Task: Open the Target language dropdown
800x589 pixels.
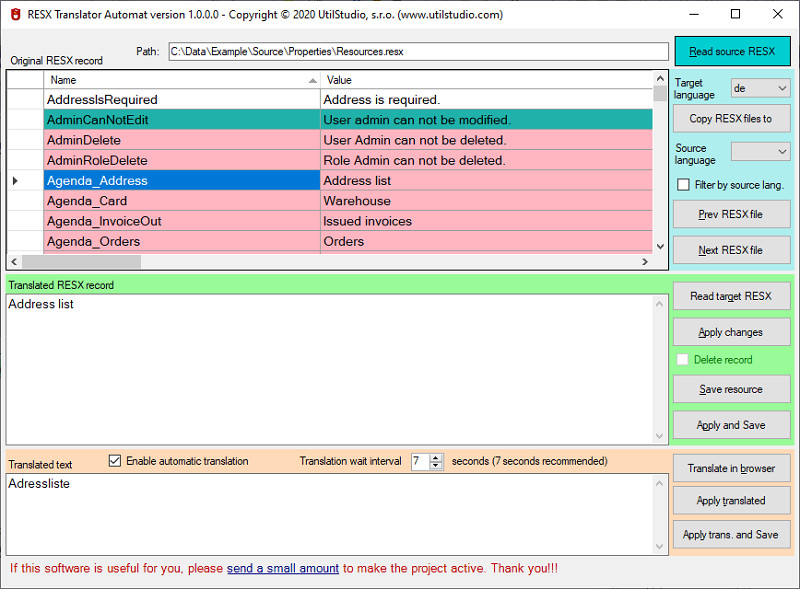Action: point(760,88)
